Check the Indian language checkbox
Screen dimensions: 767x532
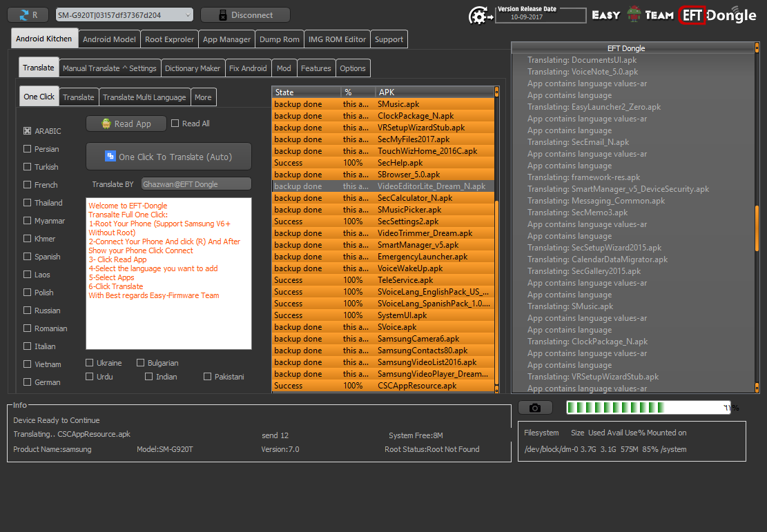(148, 377)
